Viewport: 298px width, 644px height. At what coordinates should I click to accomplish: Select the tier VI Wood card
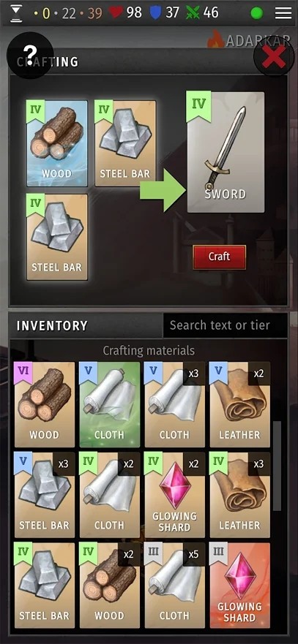click(x=45, y=404)
